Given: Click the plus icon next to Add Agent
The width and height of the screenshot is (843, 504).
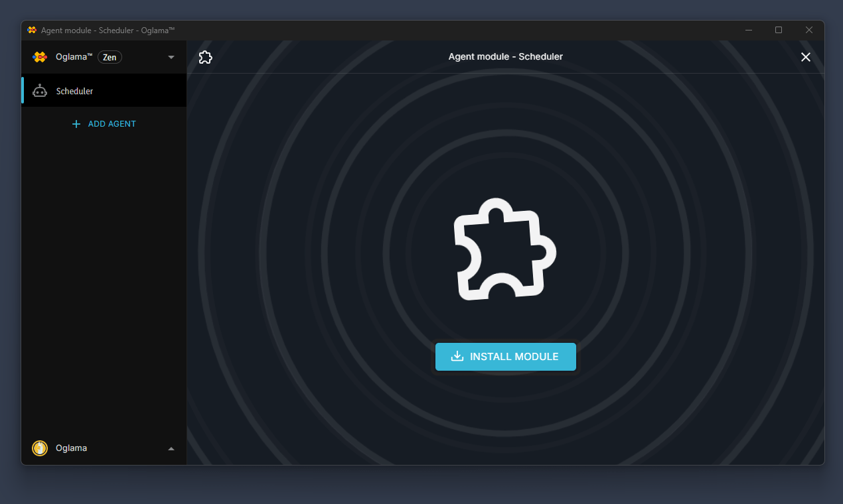Looking at the screenshot, I should pyautogui.click(x=76, y=124).
